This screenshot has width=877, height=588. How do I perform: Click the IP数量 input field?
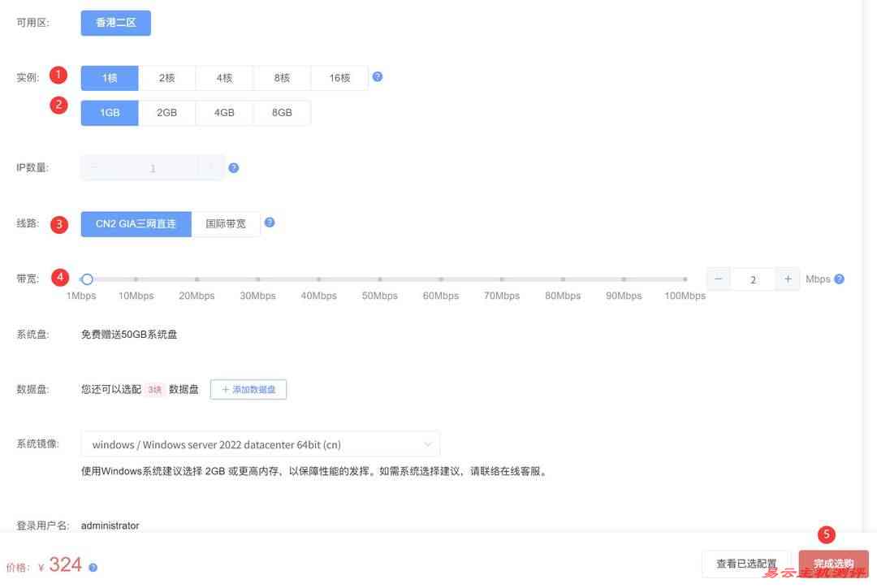152,166
